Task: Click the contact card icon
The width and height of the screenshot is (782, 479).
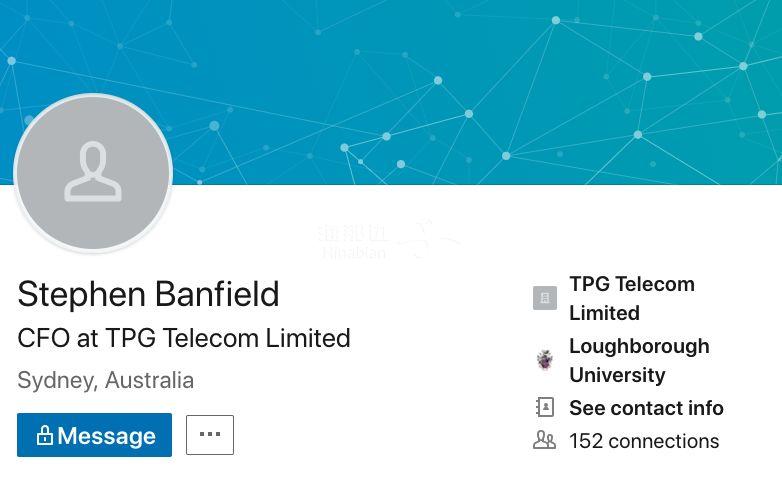Action: (x=544, y=408)
